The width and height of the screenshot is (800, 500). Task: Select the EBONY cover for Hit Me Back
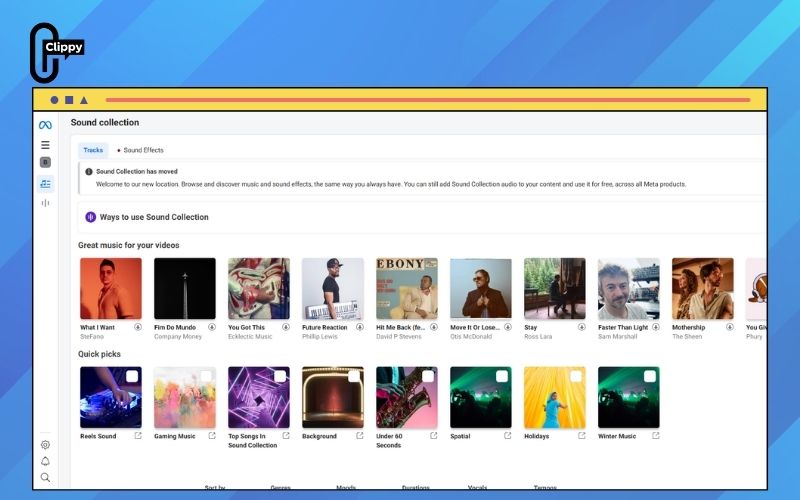407,288
